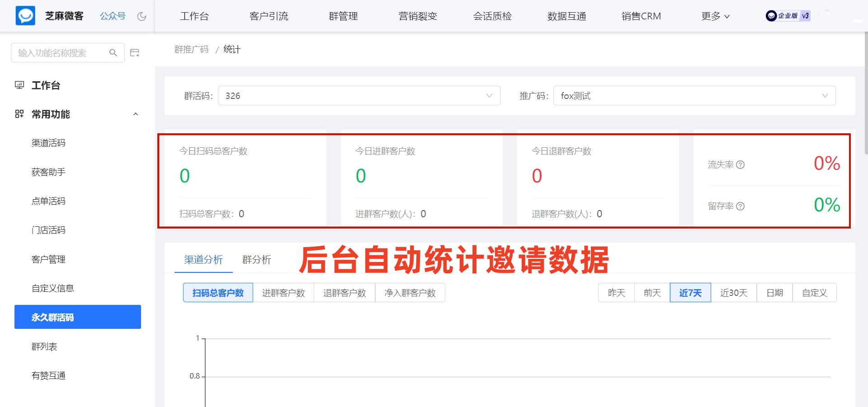Click the menu layout icon beside search
This screenshot has width=868, height=407.
(135, 53)
